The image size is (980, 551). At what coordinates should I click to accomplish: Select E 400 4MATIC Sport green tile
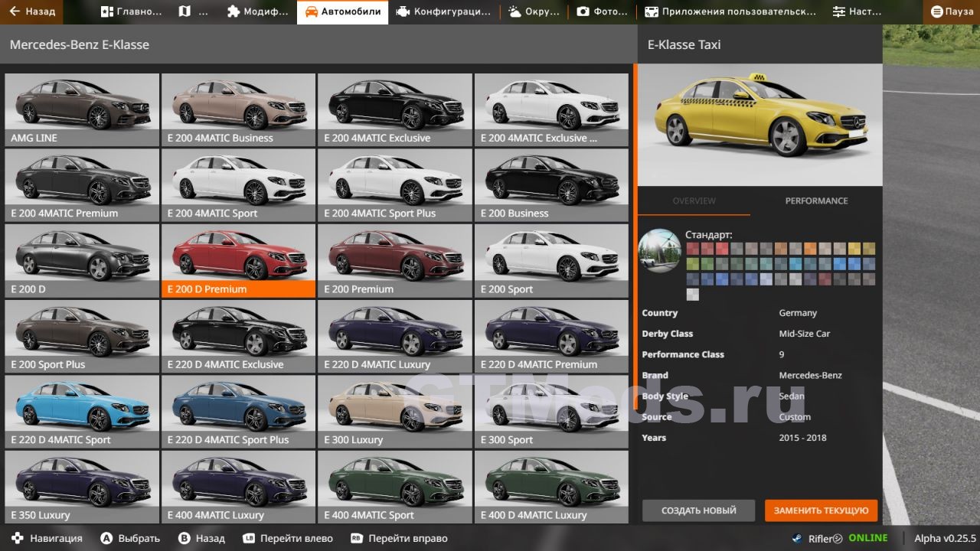click(x=395, y=487)
